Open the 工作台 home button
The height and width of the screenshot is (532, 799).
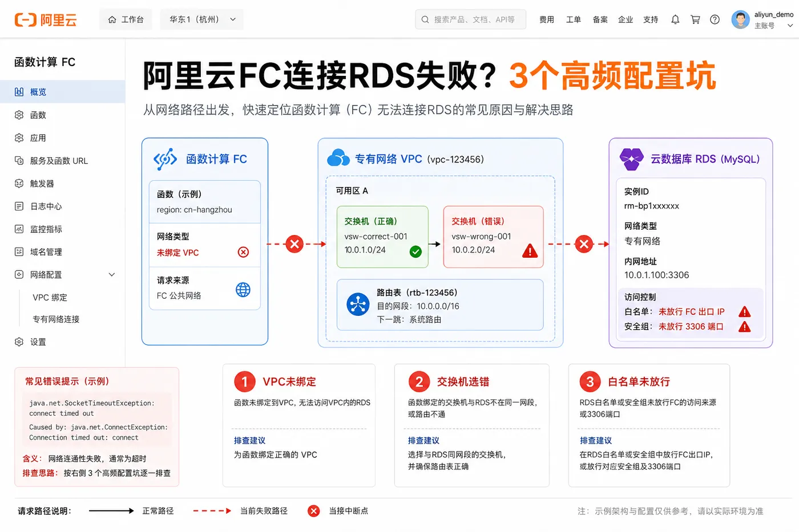click(126, 19)
